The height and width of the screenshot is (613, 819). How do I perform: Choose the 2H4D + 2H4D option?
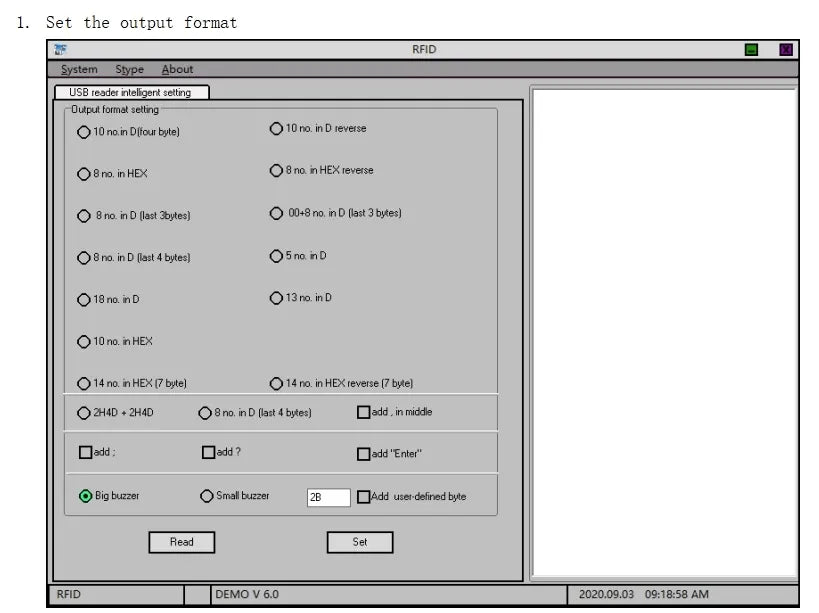(84, 413)
